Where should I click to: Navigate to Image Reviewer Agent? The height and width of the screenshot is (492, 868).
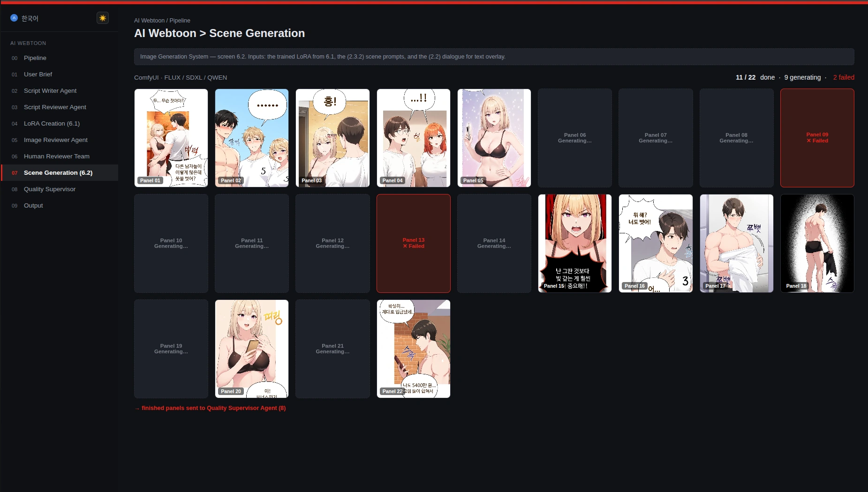click(x=60, y=140)
